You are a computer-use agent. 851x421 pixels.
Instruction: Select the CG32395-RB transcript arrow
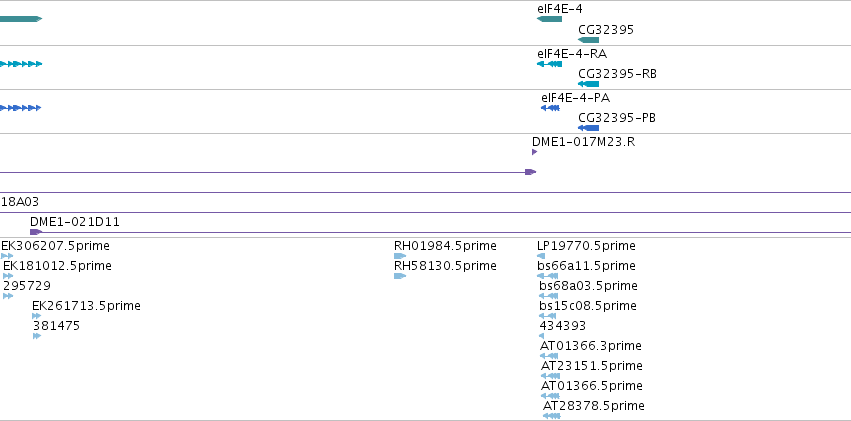(588, 84)
